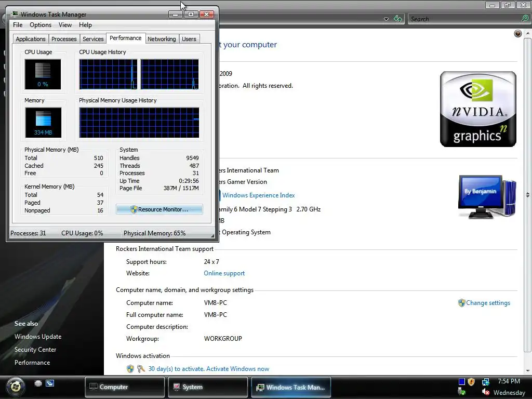Open Windows Update in See also
Screen dimensions: 532x399
point(38,337)
